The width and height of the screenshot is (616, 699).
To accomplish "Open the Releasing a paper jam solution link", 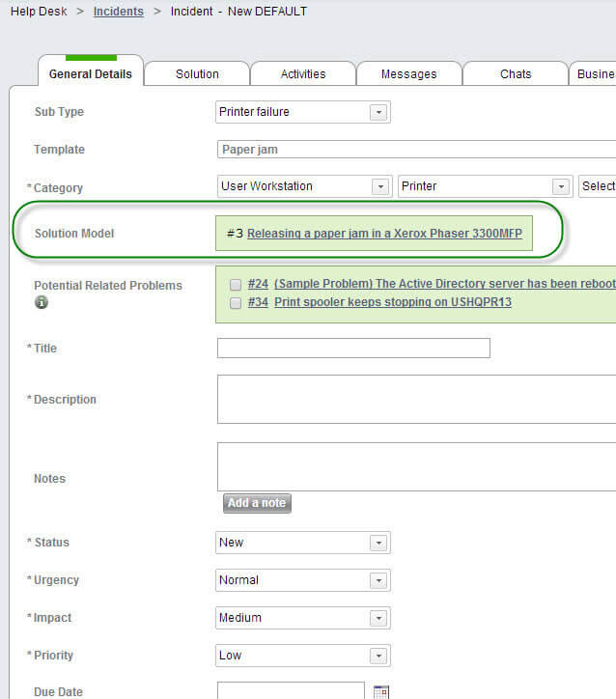I will (x=383, y=234).
